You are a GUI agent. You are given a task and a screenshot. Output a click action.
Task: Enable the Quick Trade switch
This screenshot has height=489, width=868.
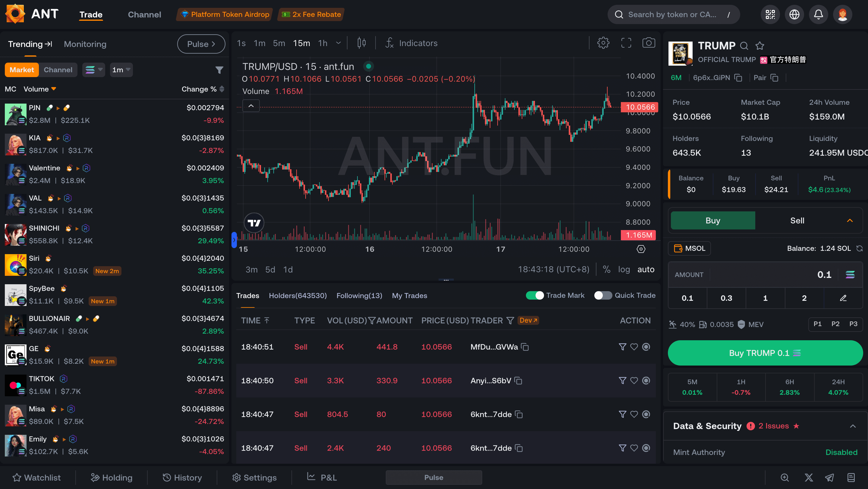(603, 295)
